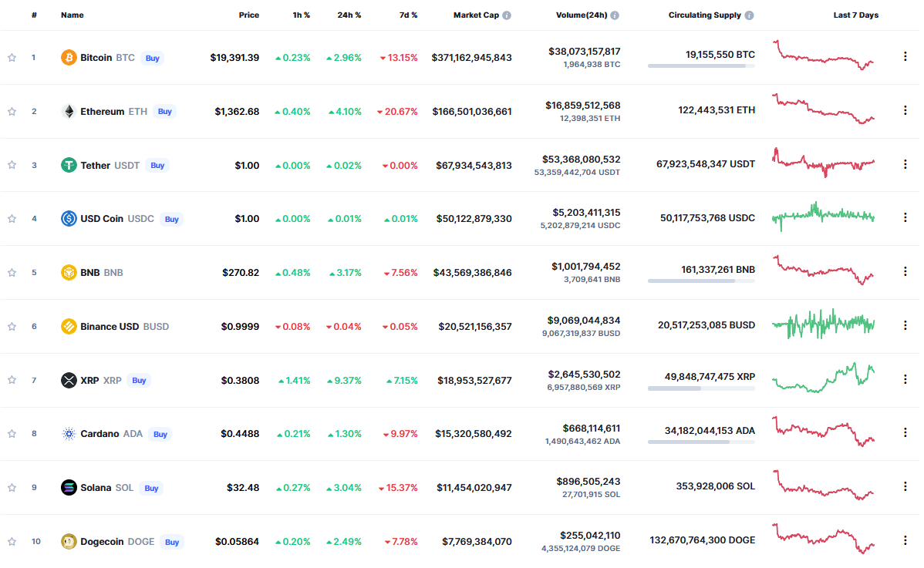924x568 pixels.
Task: Favorite BNB using its star
Action: click(x=12, y=273)
